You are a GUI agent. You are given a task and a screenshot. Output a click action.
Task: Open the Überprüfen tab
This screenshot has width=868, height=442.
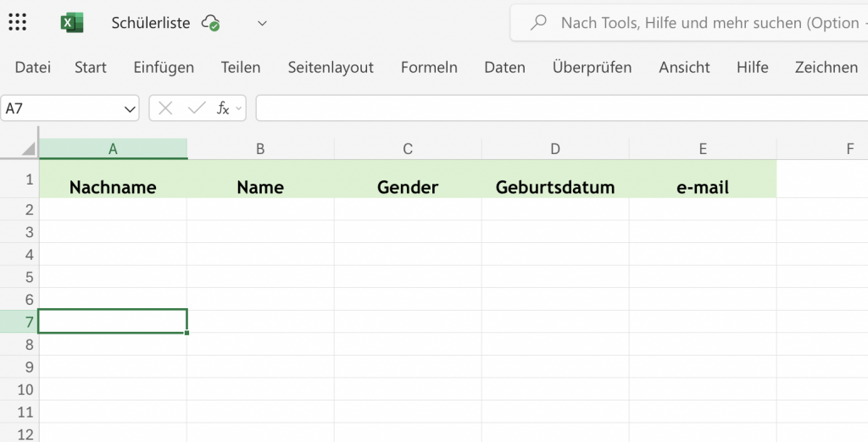(592, 68)
